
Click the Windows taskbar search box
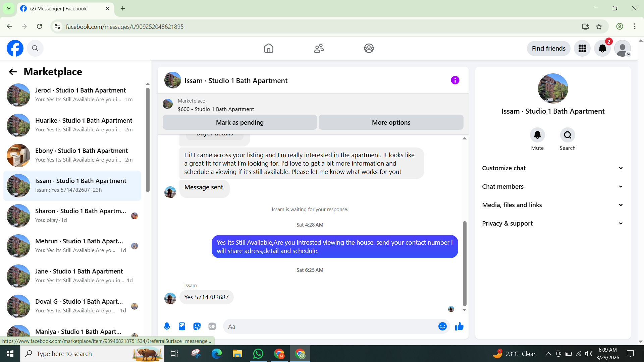click(92, 354)
